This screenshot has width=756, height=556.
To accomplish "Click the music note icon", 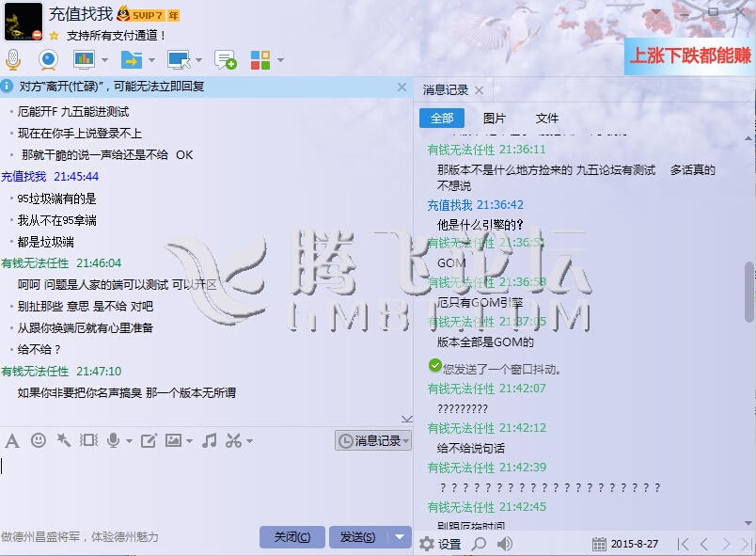I will pyautogui.click(x=210, y=439).
